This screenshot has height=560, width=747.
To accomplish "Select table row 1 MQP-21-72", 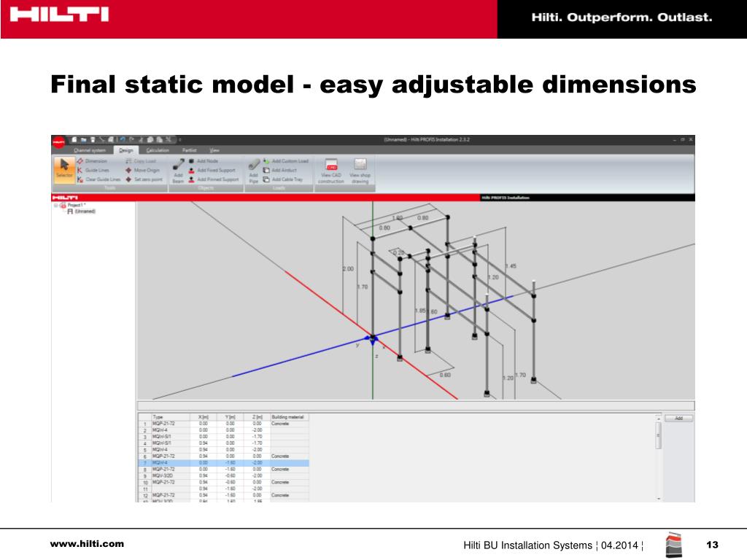I will tap(223, 424).
